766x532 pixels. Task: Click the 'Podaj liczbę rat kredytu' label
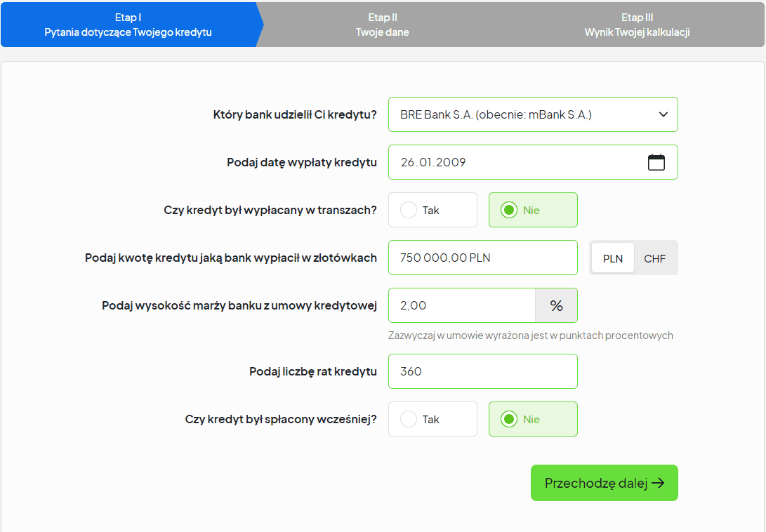313,372
